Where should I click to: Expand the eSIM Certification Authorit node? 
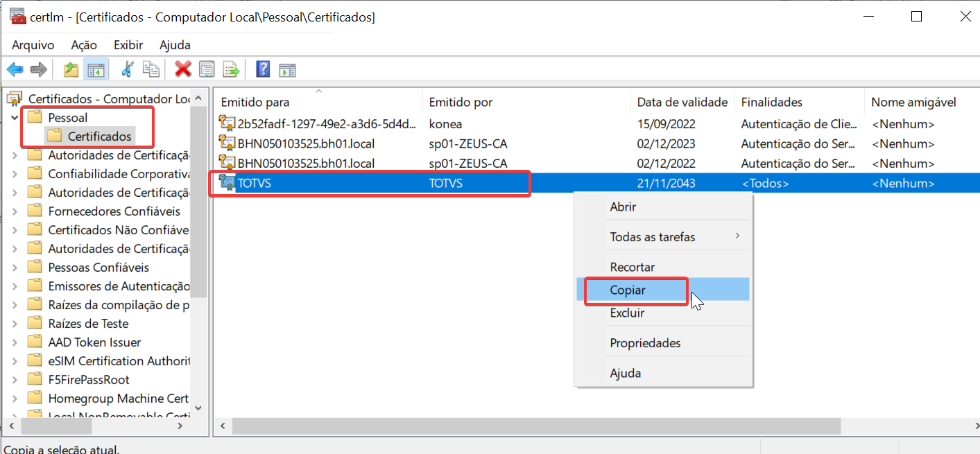click(15, 361)
